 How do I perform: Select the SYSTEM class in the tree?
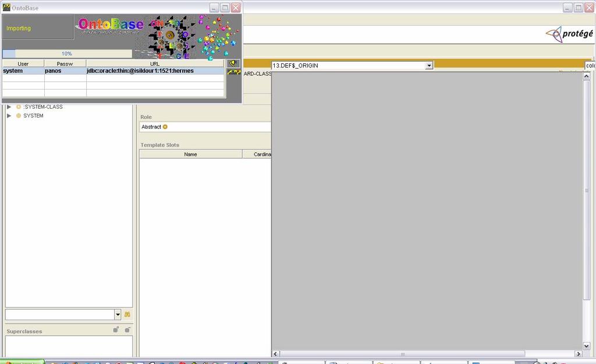[33, 116]
